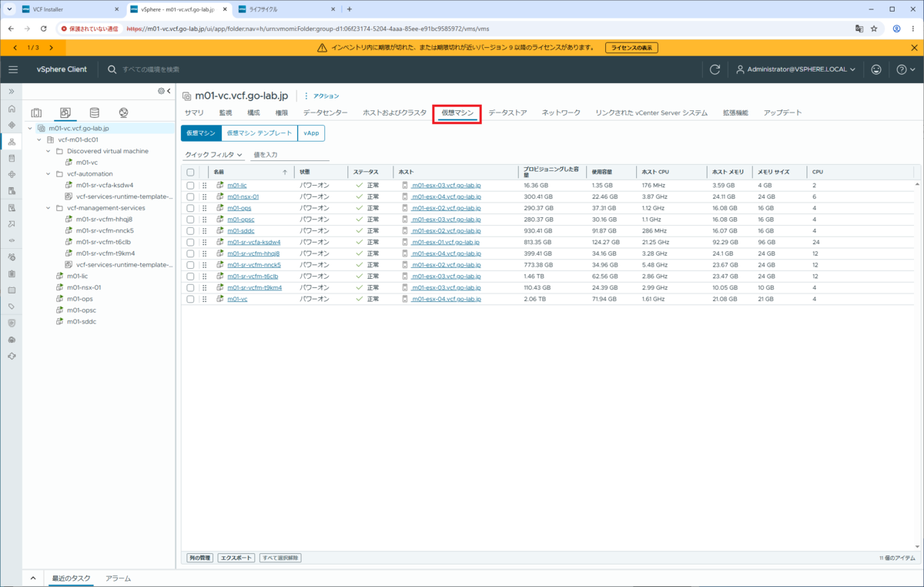The width and height of the screenshot is (924, 587).
Task: Switch to the VMs and Templates inventory view icon
Action: coord(65,112)
